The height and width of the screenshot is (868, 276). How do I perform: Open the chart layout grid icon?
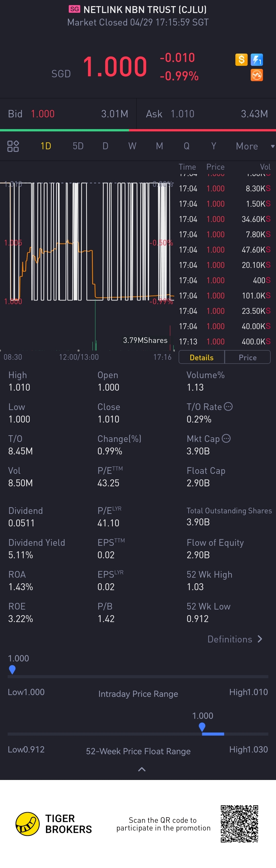(x=13, y=146)
